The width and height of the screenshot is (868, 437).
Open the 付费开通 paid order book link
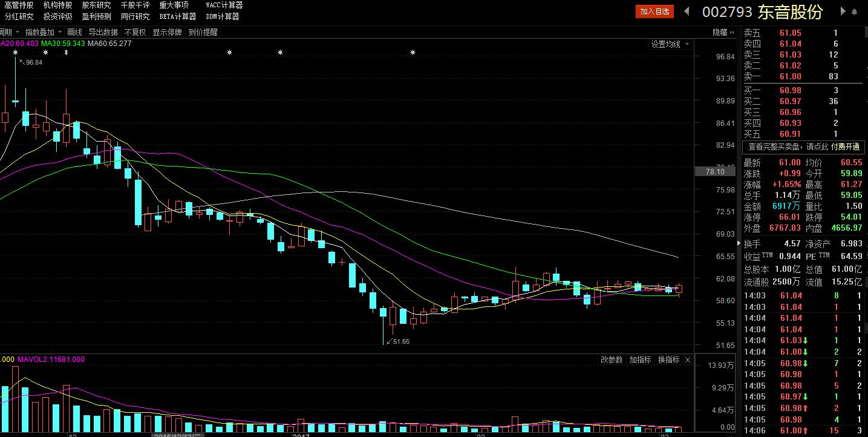point(845,147)
